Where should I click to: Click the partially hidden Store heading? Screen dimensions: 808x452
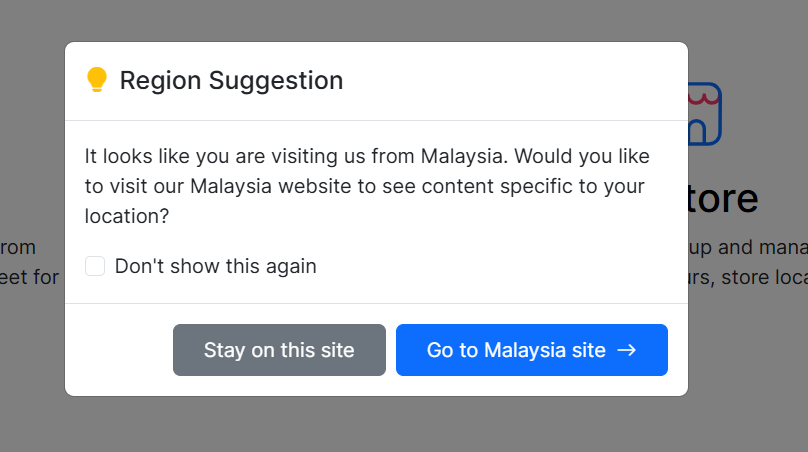(723, 199)
